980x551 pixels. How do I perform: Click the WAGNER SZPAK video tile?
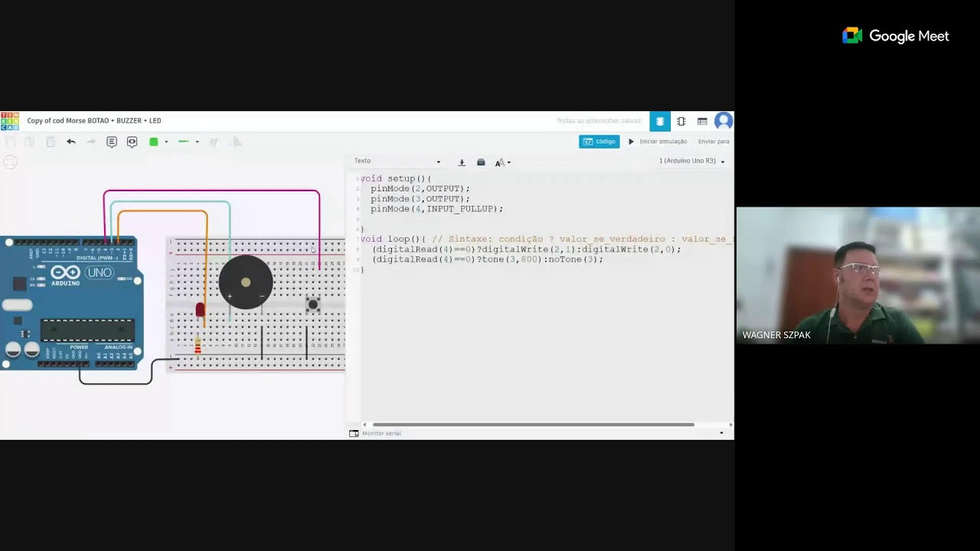tap(857, 275)
